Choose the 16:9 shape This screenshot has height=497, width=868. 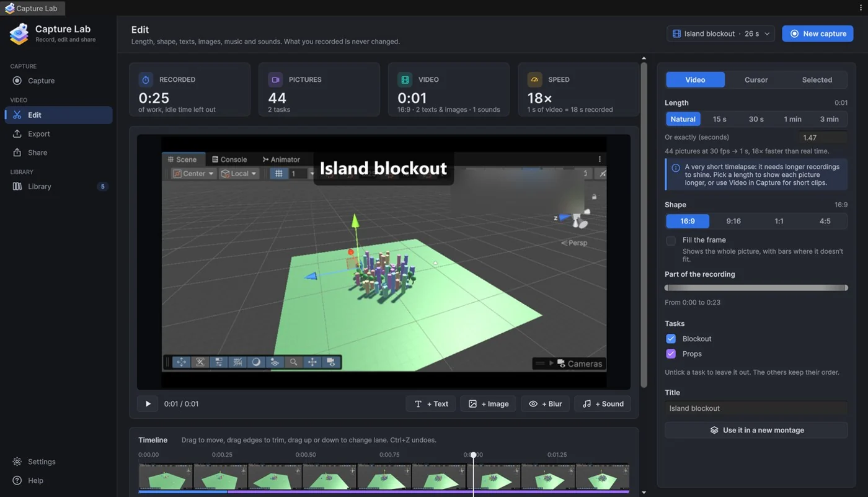click(x=688, y=221)
